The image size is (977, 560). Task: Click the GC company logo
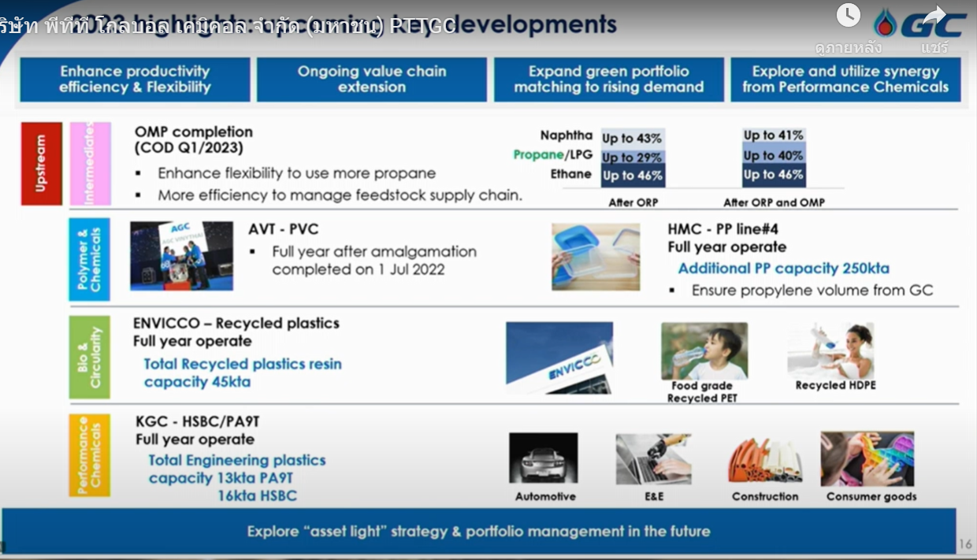click(x=920, y=24)
